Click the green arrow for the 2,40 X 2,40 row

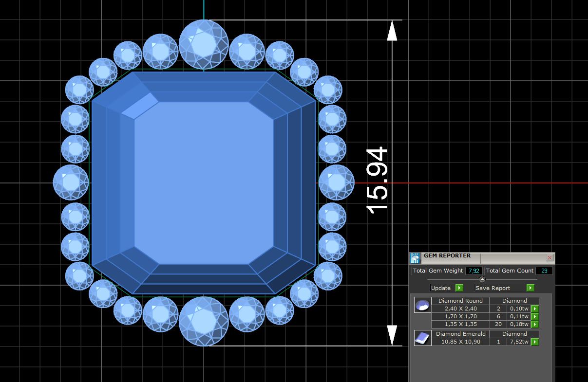pyautogui.click(x=534, y=309)
